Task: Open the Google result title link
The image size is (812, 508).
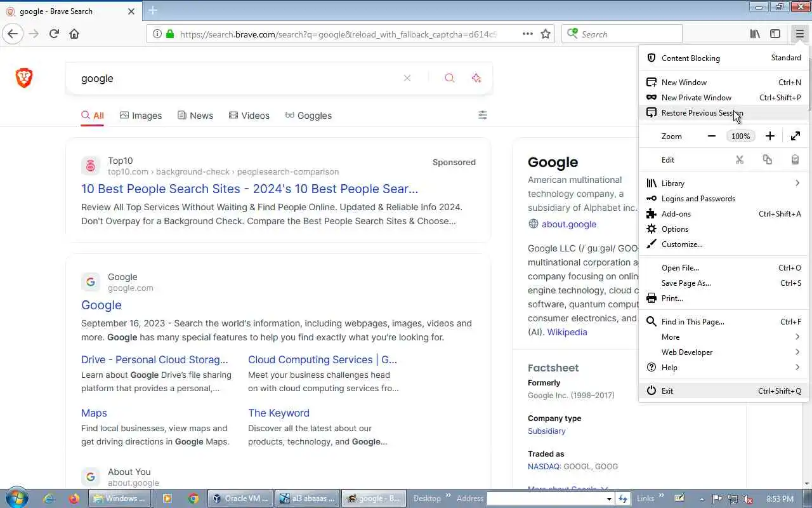Action: (x=101, y=305)
